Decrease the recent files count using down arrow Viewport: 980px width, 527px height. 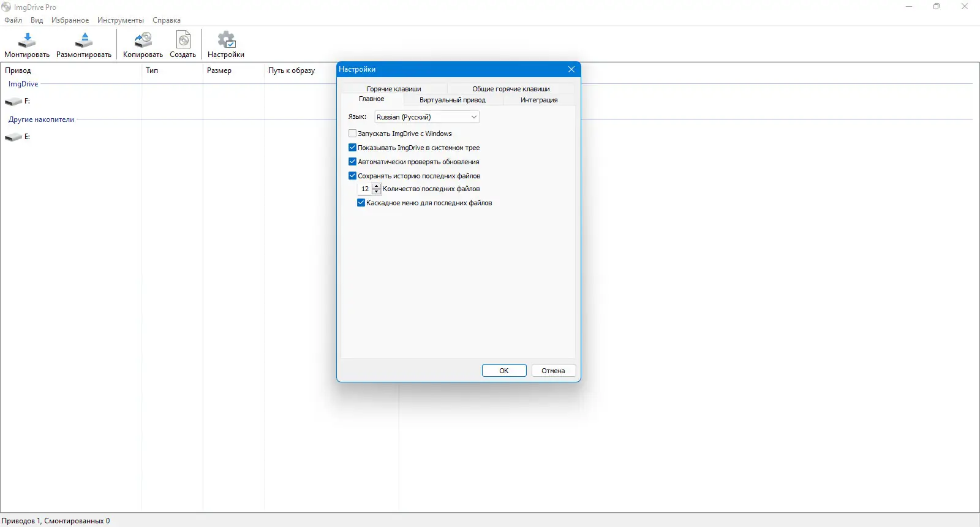(377, 192)
